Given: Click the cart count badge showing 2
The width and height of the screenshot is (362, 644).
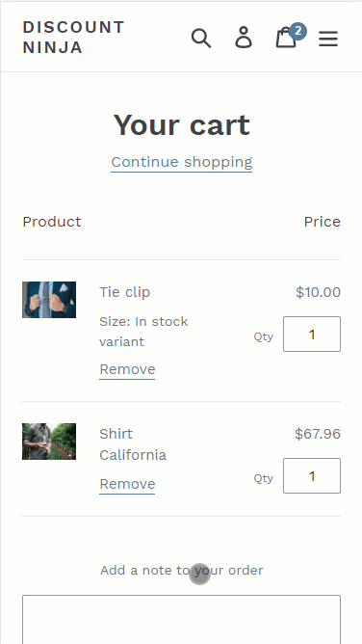Looking at the screenshot, I should [x=298, y=31].
